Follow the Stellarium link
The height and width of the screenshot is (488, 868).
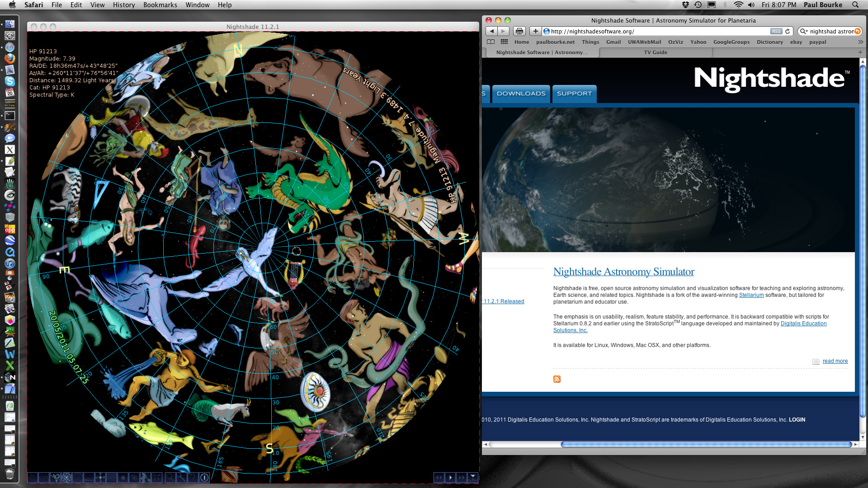(751, 295)
